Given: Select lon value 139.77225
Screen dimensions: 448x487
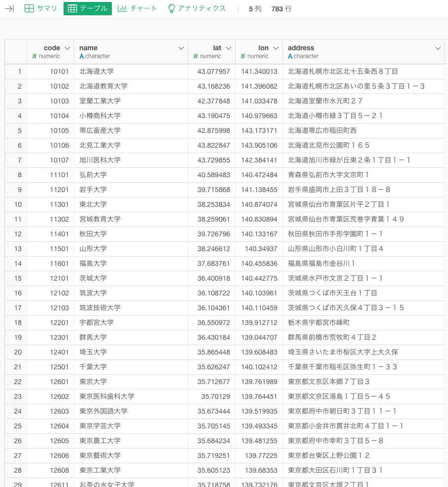Looking at the screenshot, I should point(259,455).
